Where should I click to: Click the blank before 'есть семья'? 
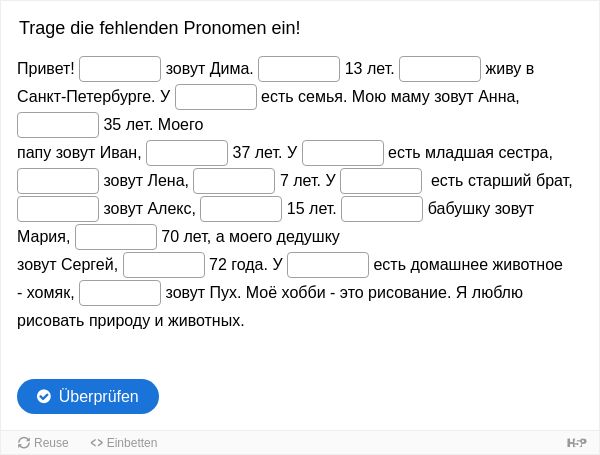click(216, 97)
